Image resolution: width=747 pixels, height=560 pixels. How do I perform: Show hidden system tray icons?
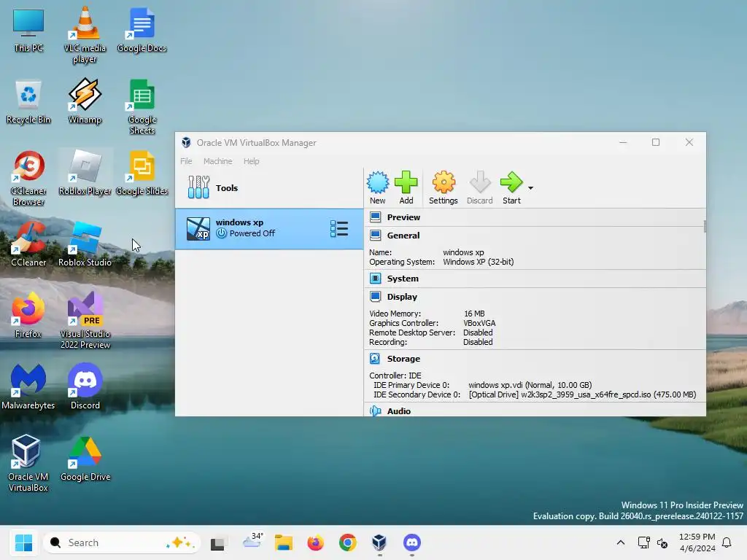click(x=620, y=542)
